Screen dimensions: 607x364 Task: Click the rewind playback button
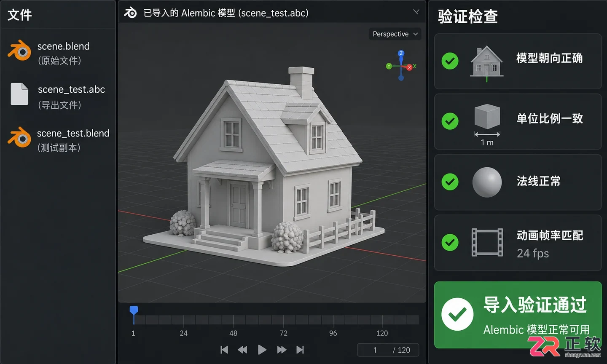click(x=242, y=350)
